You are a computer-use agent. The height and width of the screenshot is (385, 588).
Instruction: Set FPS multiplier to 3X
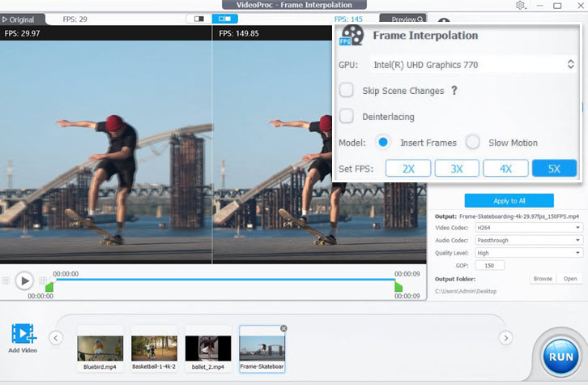tap(457, 169)
